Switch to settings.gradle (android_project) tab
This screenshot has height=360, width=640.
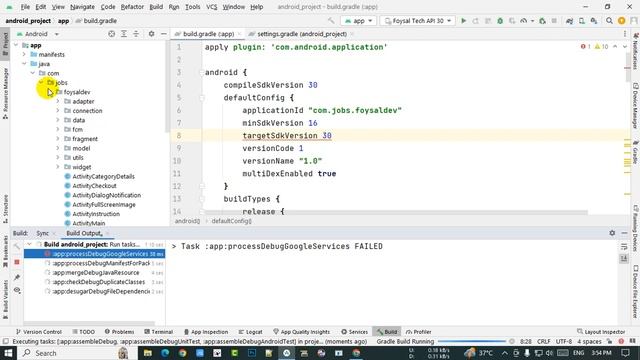pyautogui.click(x=302, y=34)
